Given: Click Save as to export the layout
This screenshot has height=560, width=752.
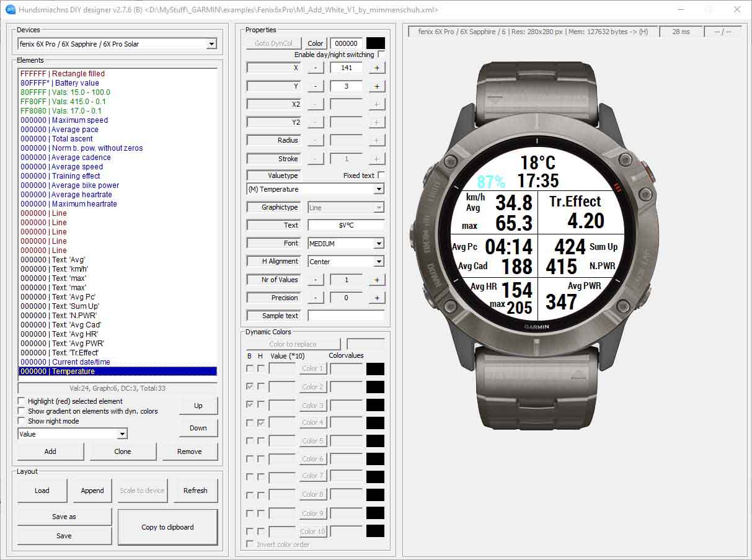Looking at the screenshot, I should pos(64,516).
